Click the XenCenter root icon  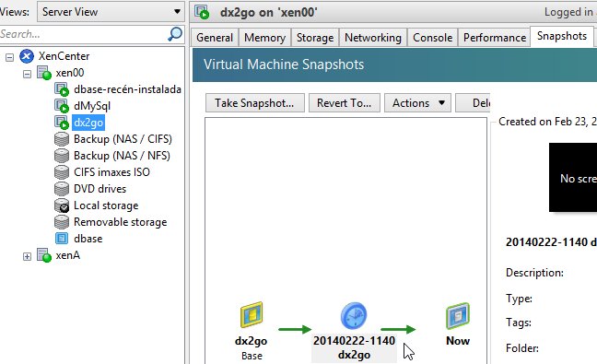pyautogui.click(x=27, y=56)
